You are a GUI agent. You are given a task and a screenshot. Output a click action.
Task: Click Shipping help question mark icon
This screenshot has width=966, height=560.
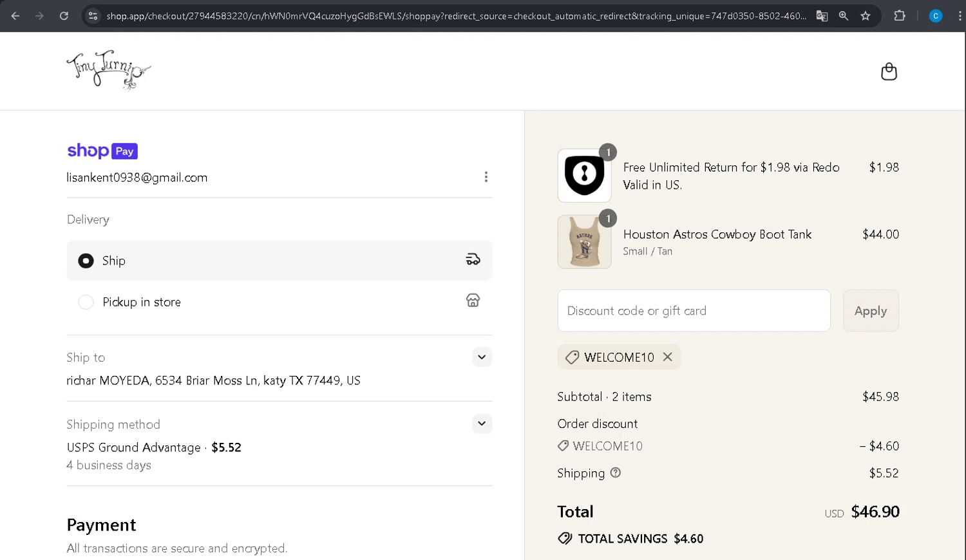tap(615, 472)
